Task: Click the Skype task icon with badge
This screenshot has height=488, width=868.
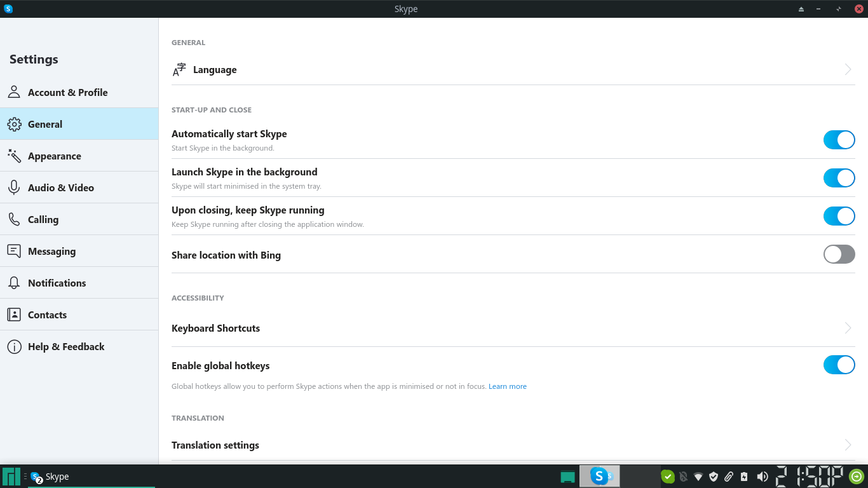Action: click(36, 477)
